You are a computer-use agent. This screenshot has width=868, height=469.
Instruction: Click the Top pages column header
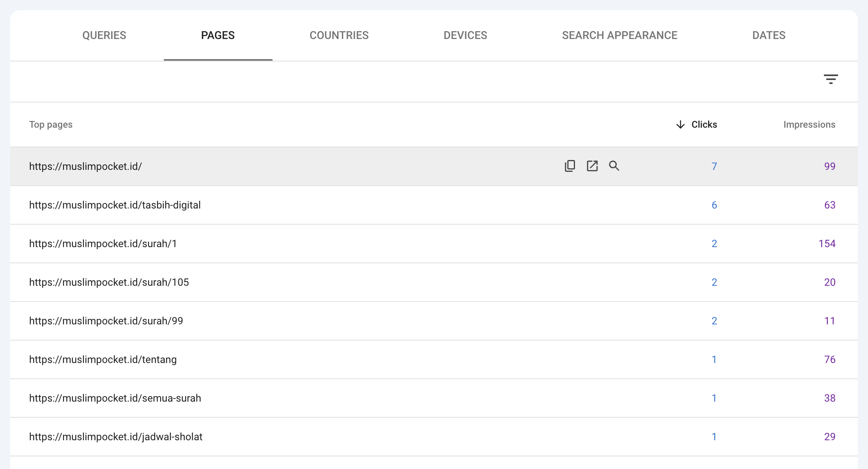51,125
